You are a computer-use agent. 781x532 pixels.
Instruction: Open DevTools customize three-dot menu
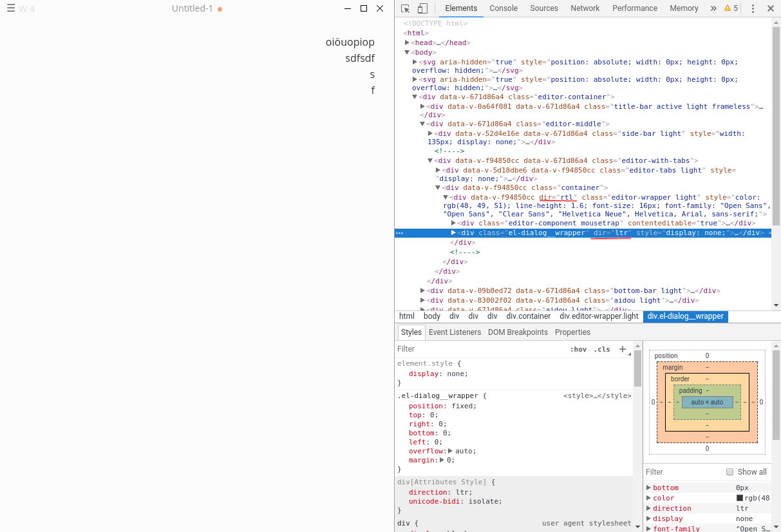pyautogui.click(x=753, y=8)
